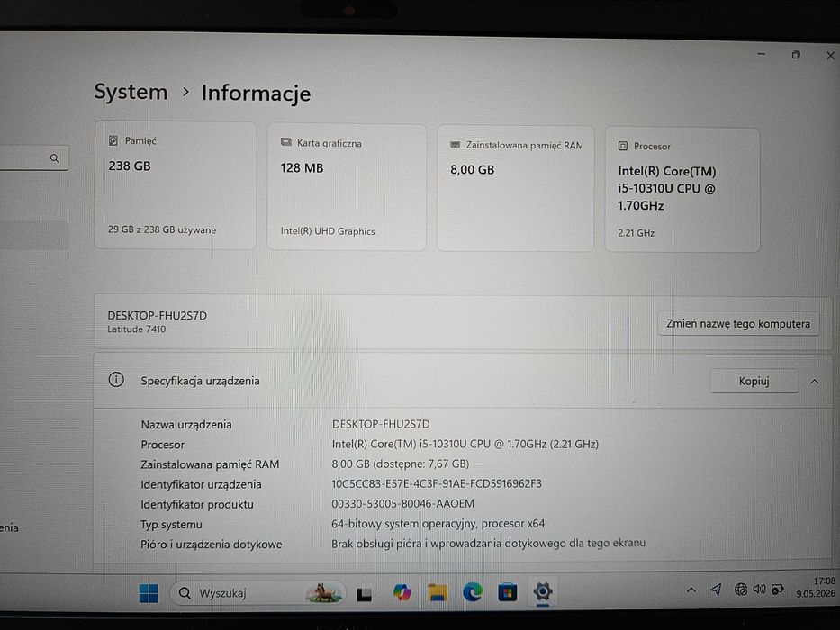Click the location arrow tray icon
The image size is (840, 630).
point(716,589)
